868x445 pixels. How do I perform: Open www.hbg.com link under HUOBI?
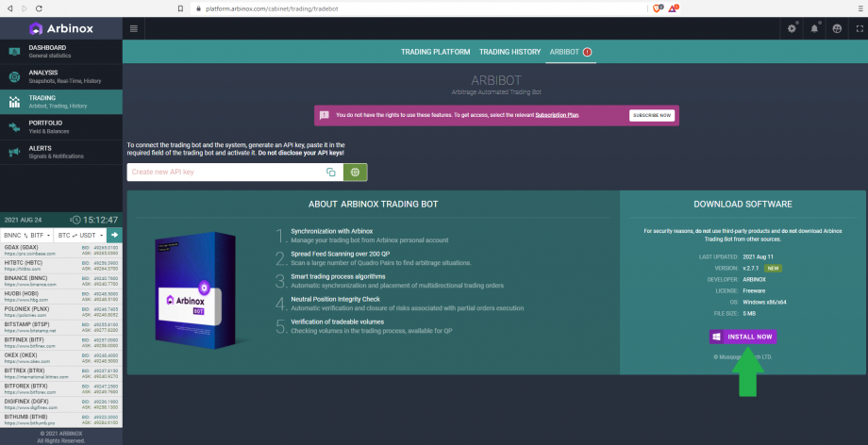pos(26,300)
